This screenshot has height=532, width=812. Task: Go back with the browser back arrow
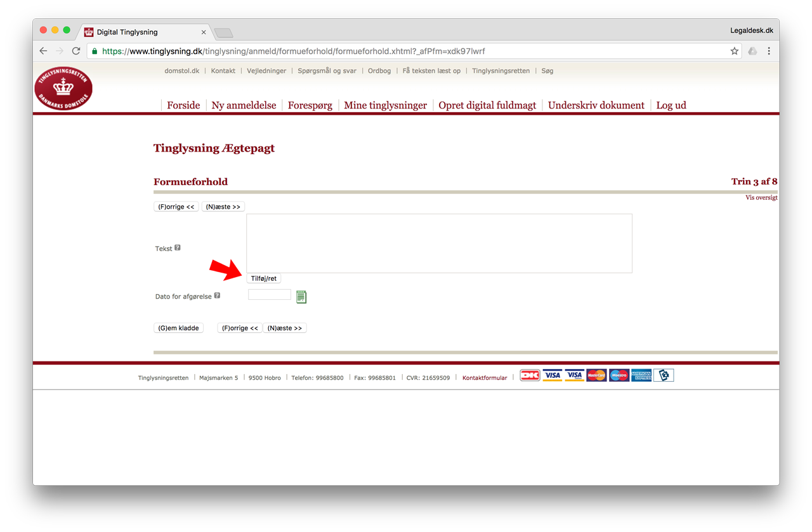click(x=43, y=51)
